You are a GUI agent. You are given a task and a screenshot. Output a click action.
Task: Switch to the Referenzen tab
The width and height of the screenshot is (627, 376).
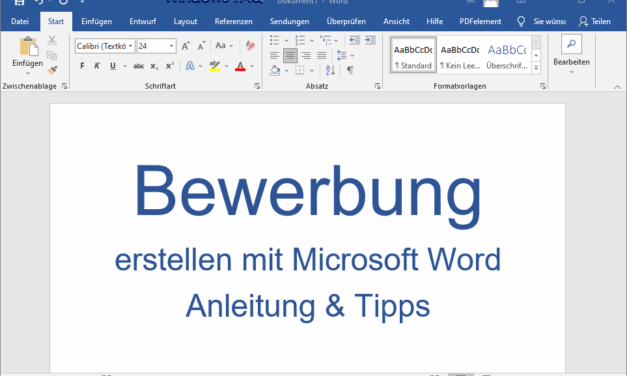233,22
